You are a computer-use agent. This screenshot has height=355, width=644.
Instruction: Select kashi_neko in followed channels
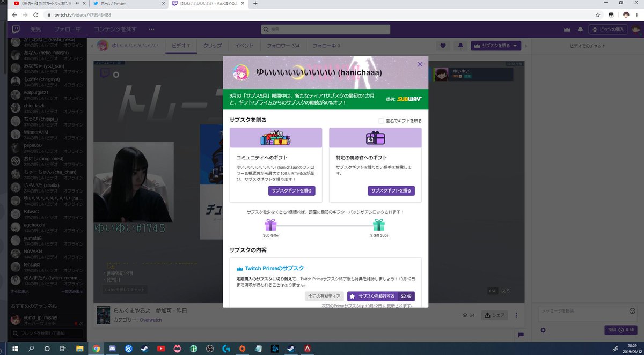coord(46,43)
